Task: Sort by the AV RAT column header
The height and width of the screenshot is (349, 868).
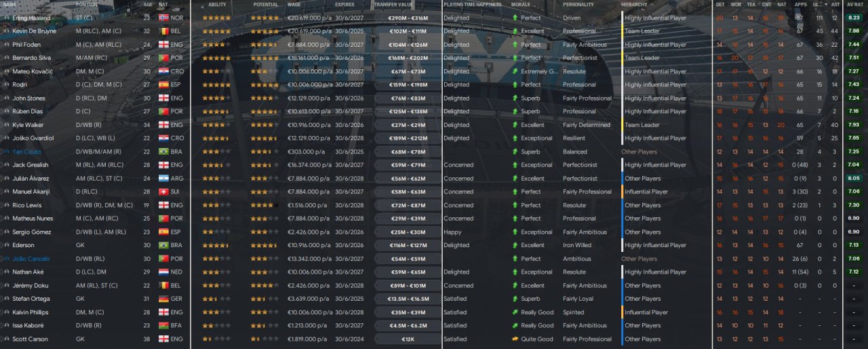Action: pyautogui.click(x=854, y=4)
